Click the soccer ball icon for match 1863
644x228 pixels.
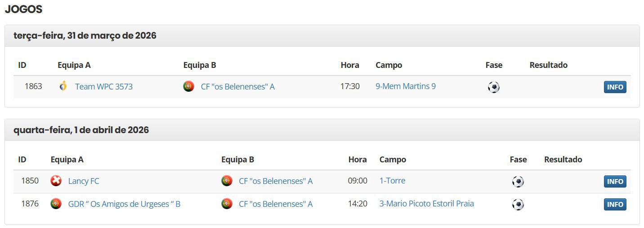point(493,87)
